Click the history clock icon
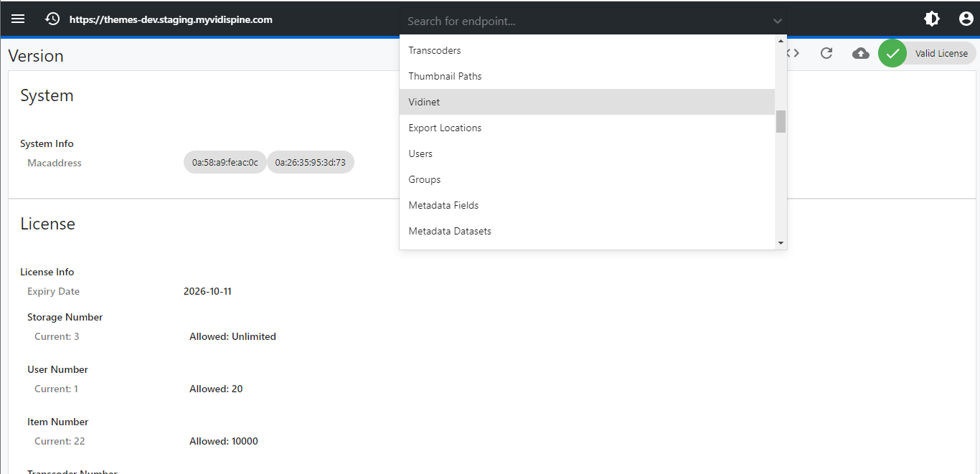The width and height of the screenshot is (980, 474). click(x=52, y=19)
